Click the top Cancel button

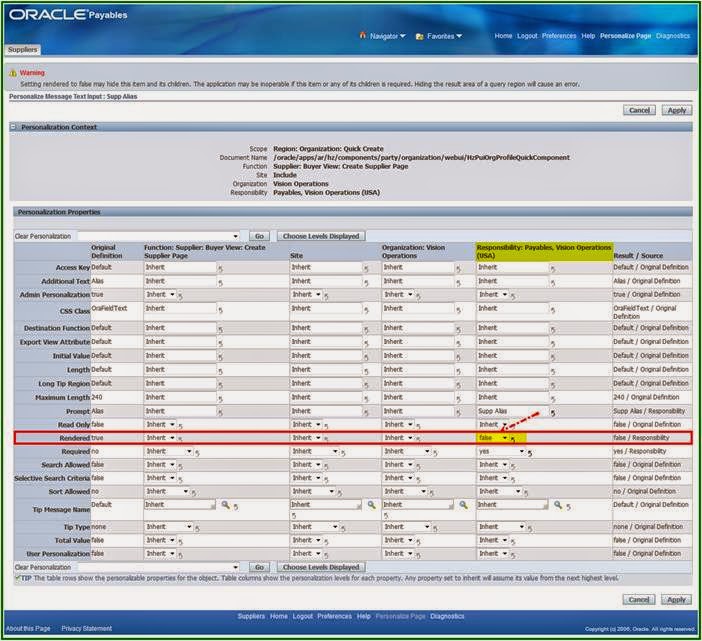tap(639, 111)
